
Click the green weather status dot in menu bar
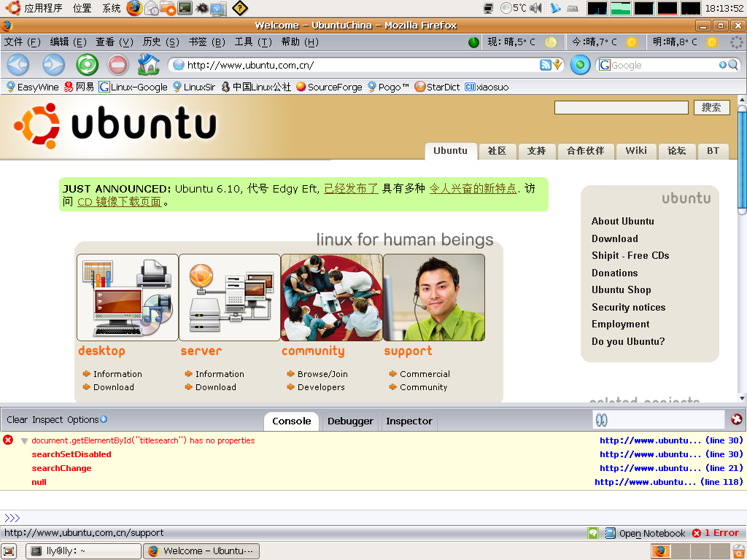[x=473, y=42]
